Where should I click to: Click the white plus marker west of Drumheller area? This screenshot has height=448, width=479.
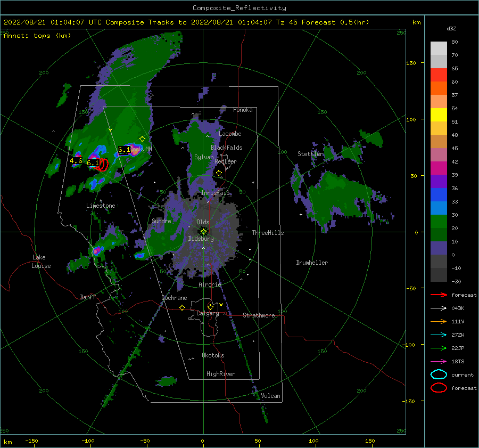[301, 214]
